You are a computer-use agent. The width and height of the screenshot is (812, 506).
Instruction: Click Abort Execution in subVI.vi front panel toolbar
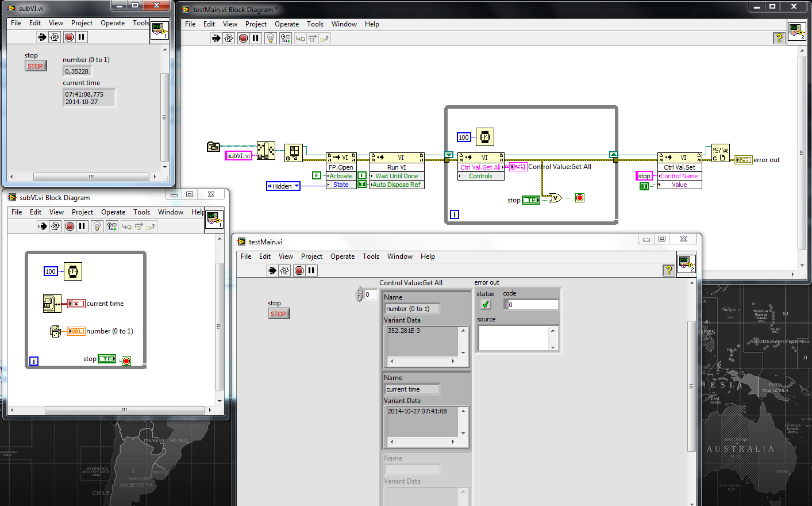coord(70,37)
